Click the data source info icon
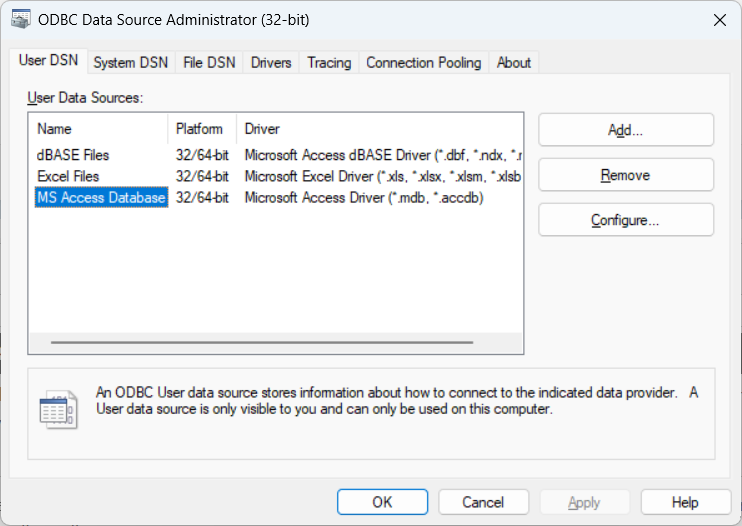 58,410
